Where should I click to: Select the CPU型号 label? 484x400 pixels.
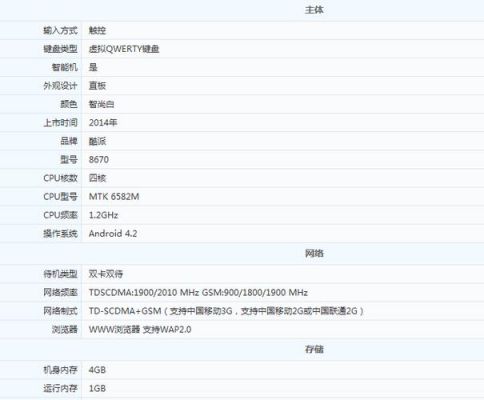(60, 197)
